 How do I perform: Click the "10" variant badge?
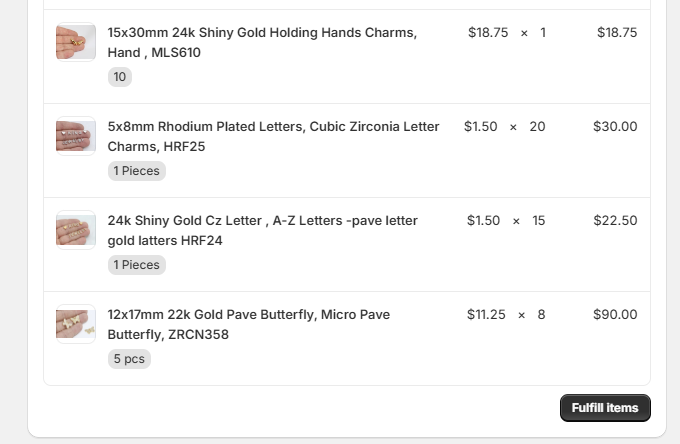120,77
